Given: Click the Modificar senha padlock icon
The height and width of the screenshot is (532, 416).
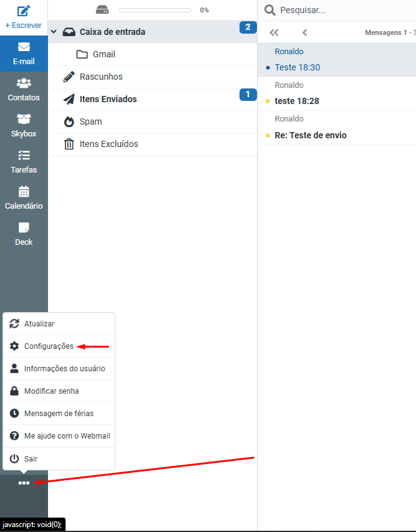Looking at the screenshot, I should click(x=14, y=391).
